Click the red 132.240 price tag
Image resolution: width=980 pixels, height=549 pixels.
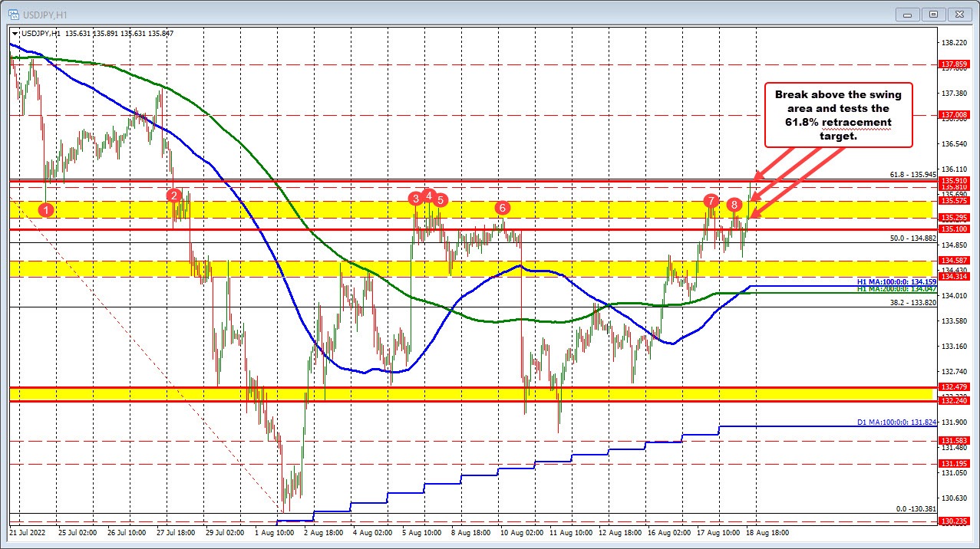954,401
